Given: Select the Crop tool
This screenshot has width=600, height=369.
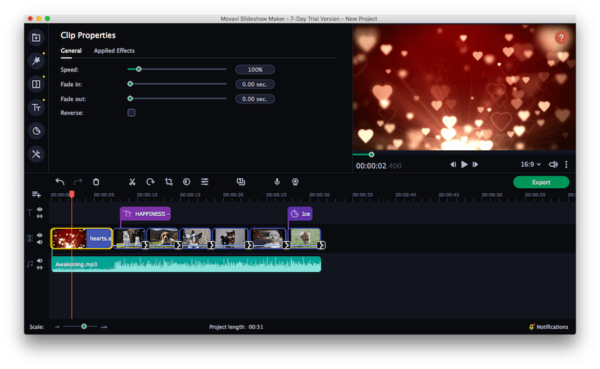Looking at the screenshot, I should (169, 182).
